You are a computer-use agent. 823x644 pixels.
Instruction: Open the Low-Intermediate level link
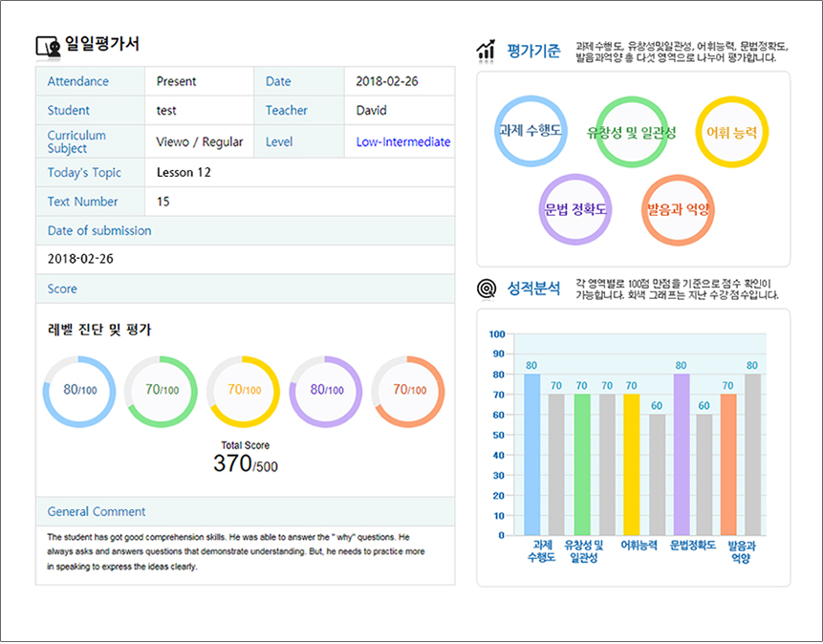[x=402, y=142]
